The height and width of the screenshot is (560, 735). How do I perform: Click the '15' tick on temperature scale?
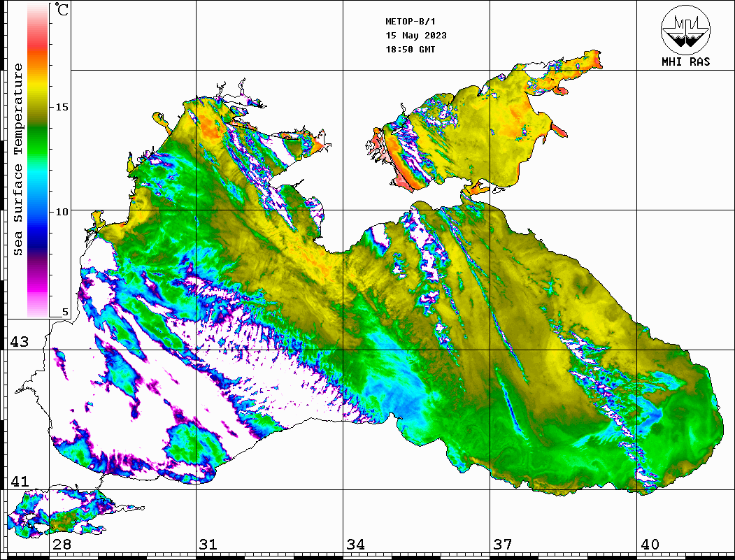(x=62, y=107)
